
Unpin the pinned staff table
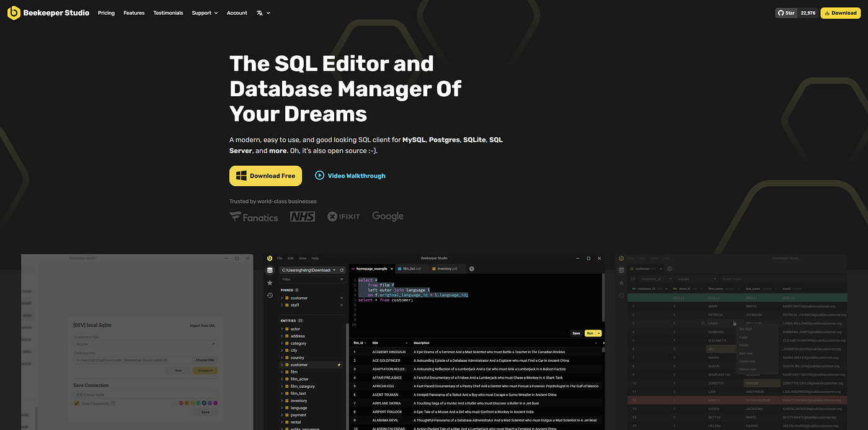[341, 305]
